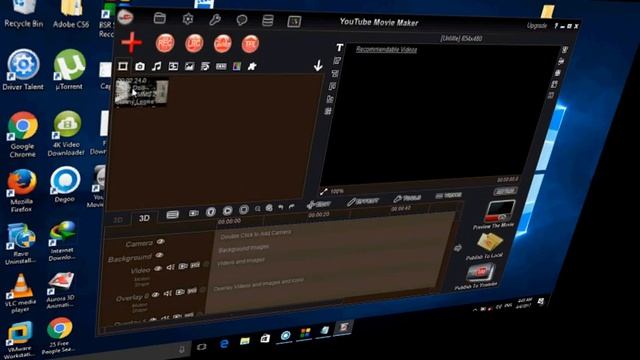Toggle the Background track eye icon
This screenshot has width=640, height=360.
(159, 255)
